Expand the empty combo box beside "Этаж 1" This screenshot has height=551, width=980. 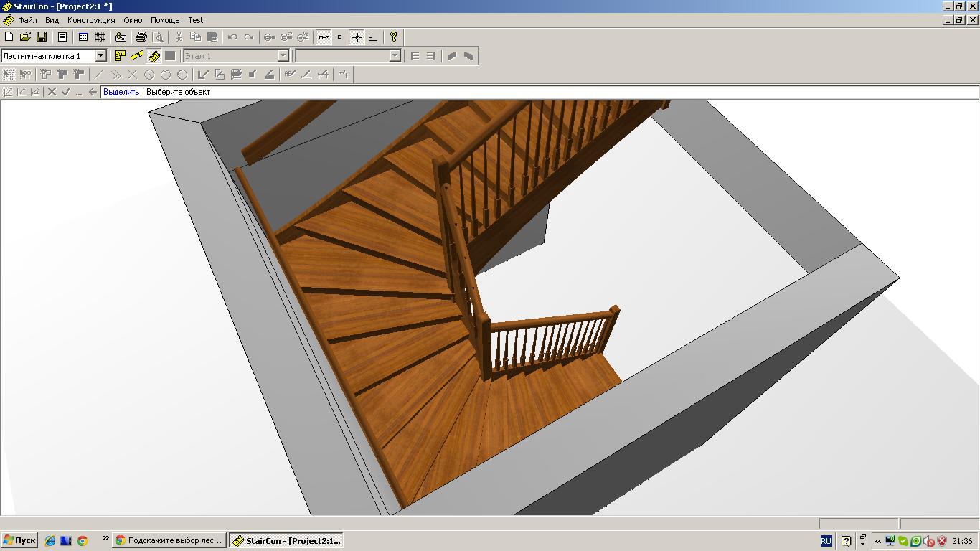pos(395,55)
